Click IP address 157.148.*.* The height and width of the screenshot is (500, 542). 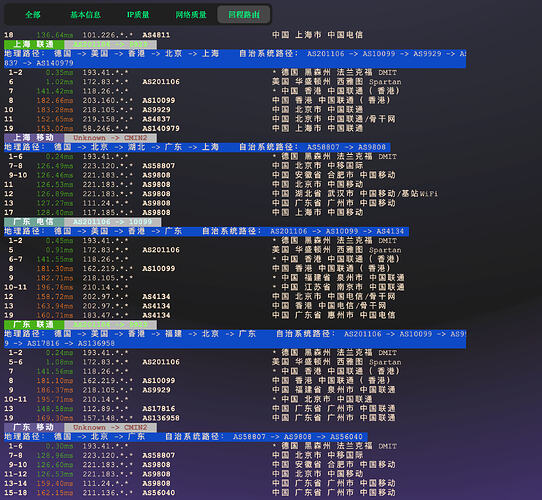click(x=108, y=418)
